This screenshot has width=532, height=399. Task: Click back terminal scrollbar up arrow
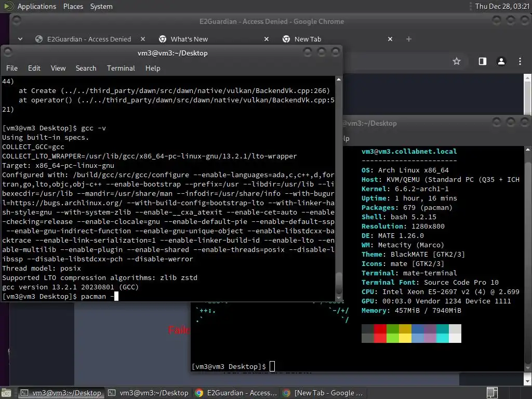(528, 150)
